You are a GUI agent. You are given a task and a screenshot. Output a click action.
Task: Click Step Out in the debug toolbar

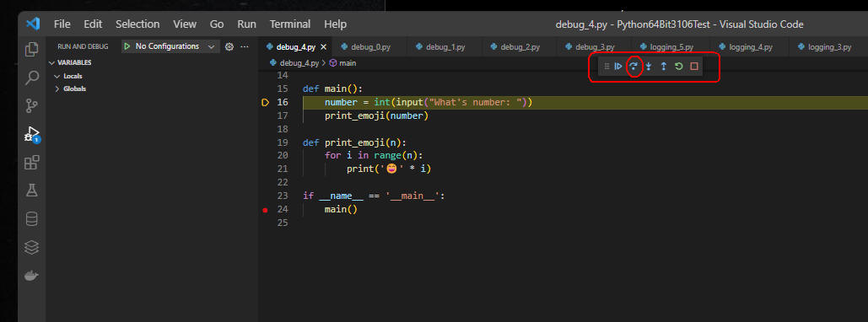[663, 67]
